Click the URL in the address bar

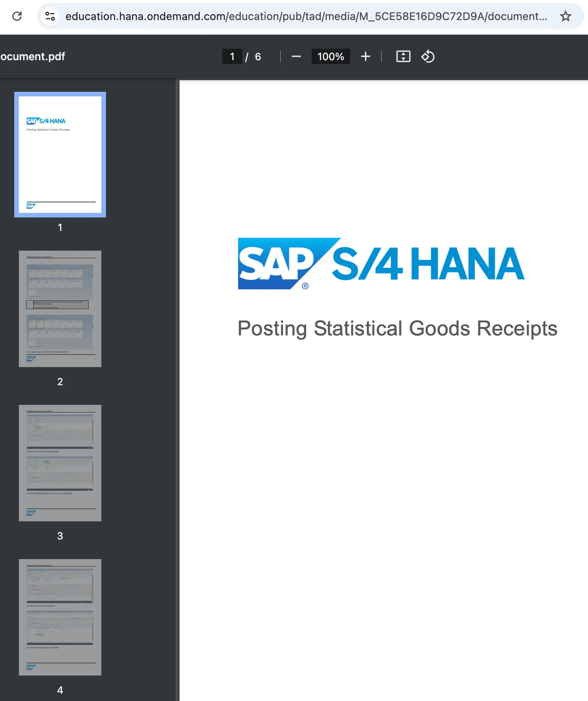[306, 16]
